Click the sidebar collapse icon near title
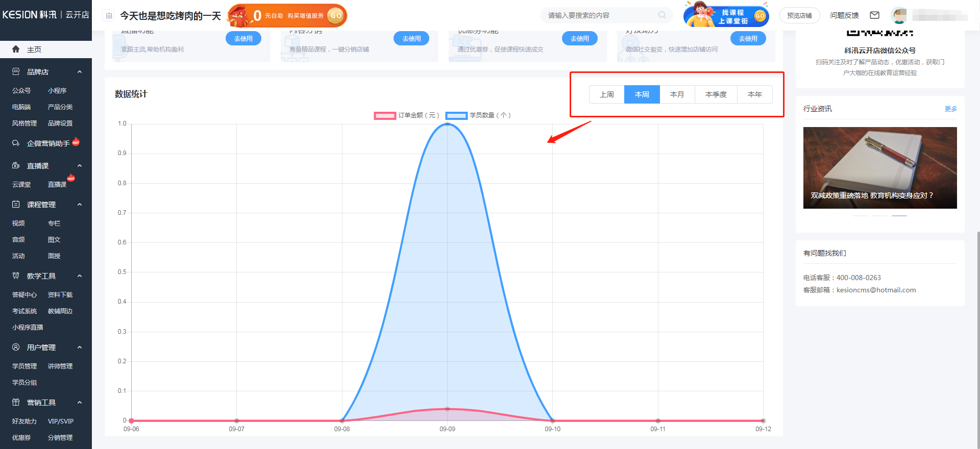Screen dimensions: 980x449 (x=109, y=16)
